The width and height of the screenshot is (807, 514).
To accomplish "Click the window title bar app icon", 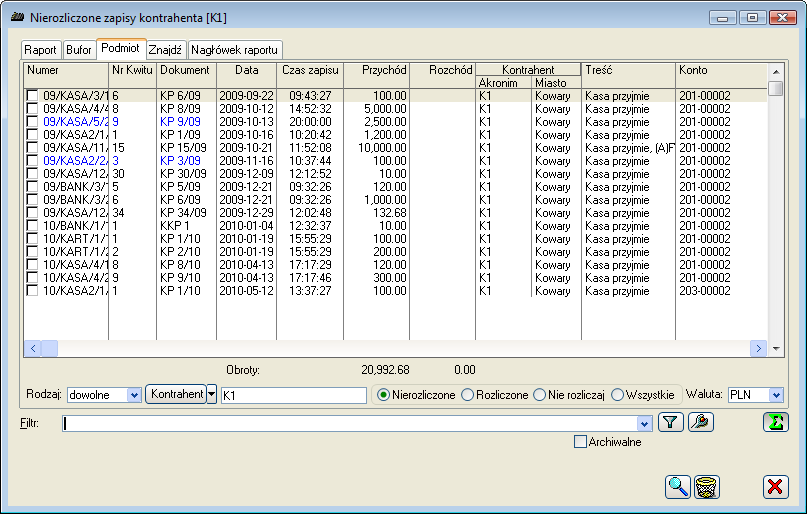I will click(x=17, y=17).
